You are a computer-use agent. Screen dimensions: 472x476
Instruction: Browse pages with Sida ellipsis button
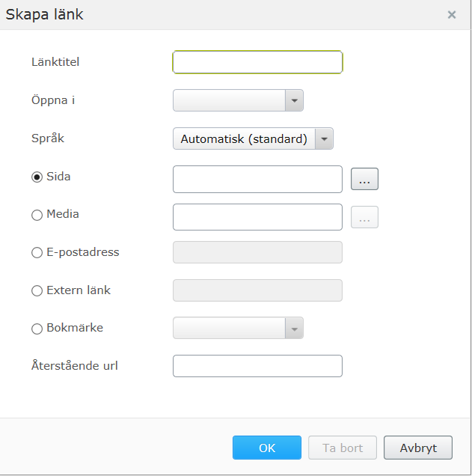tap(364, 180)
